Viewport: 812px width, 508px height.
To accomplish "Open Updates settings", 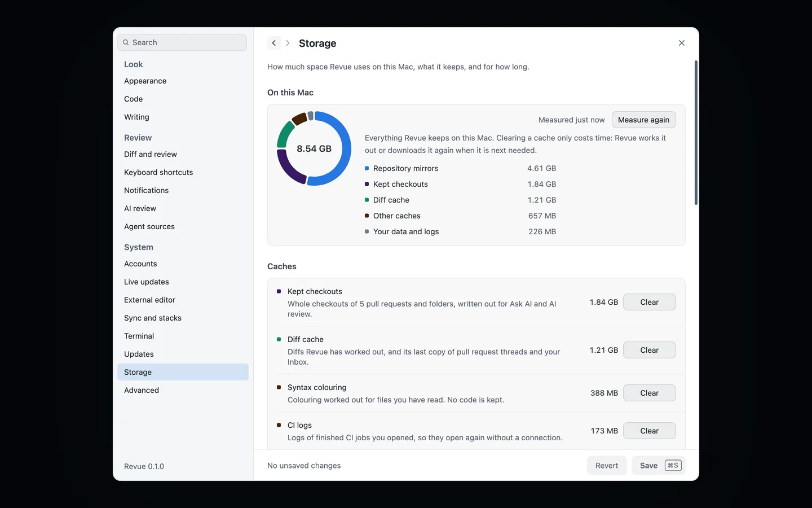I will click(x=183, y=354).
